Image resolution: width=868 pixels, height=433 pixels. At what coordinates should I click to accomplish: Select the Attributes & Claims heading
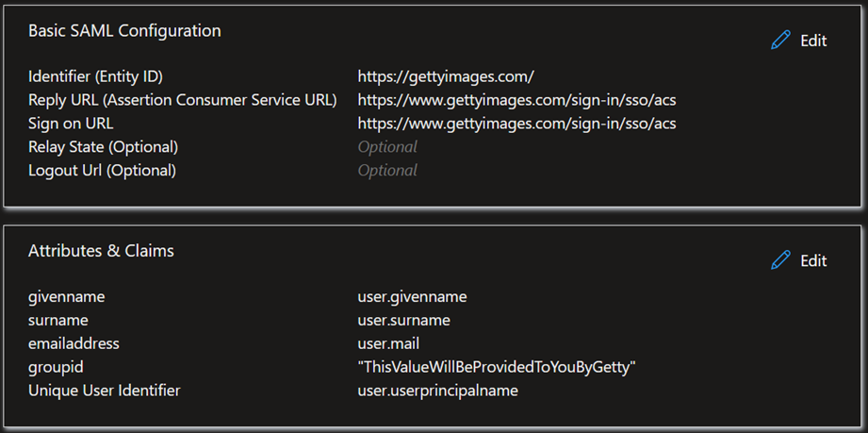[x=101, y=251]
